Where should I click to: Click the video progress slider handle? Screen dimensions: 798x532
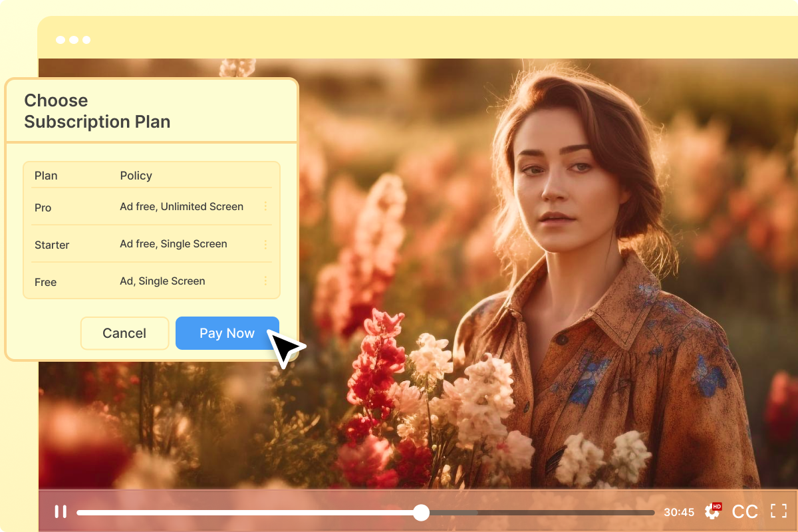tap(421, 512)
